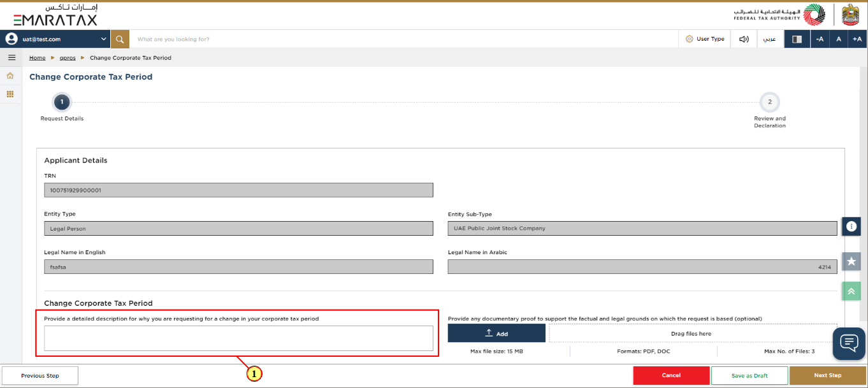
Task: Click 'Formats: PDF, DOC' text
Action: [644, 351]
